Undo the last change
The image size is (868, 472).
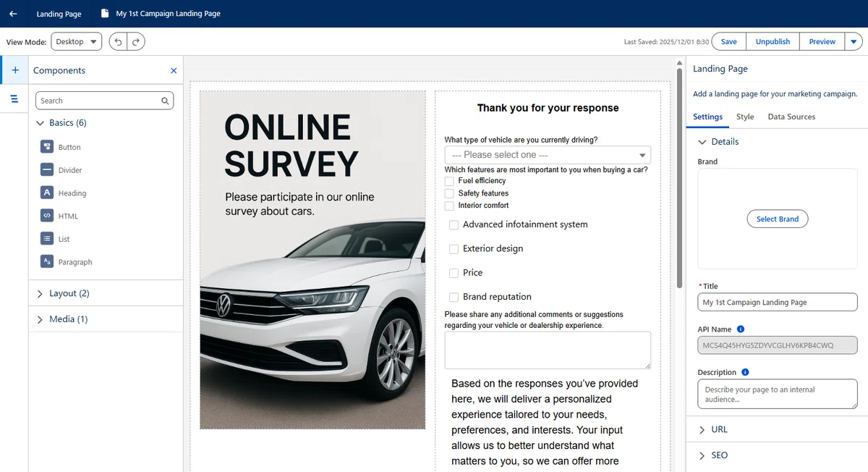point(119,42)
